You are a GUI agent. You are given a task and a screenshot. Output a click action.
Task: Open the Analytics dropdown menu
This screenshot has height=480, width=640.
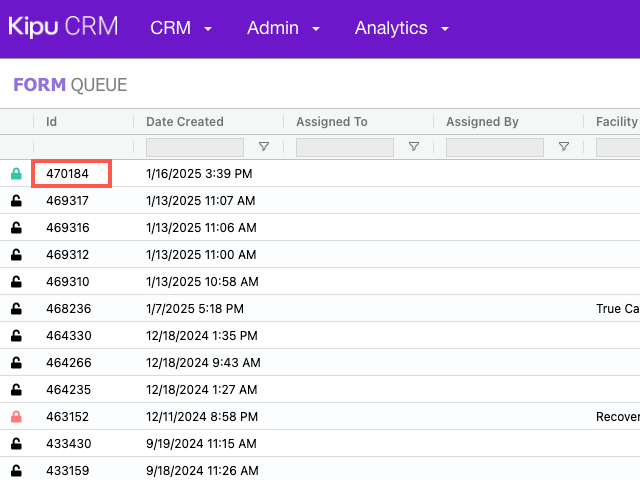tap(401, 29)
